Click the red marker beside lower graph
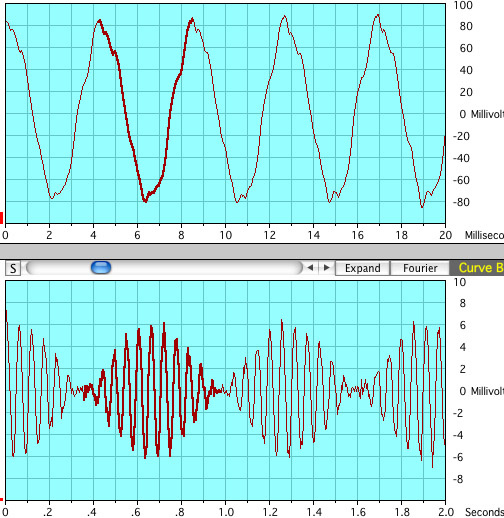The image size is (504, 518). coord(1,499)
